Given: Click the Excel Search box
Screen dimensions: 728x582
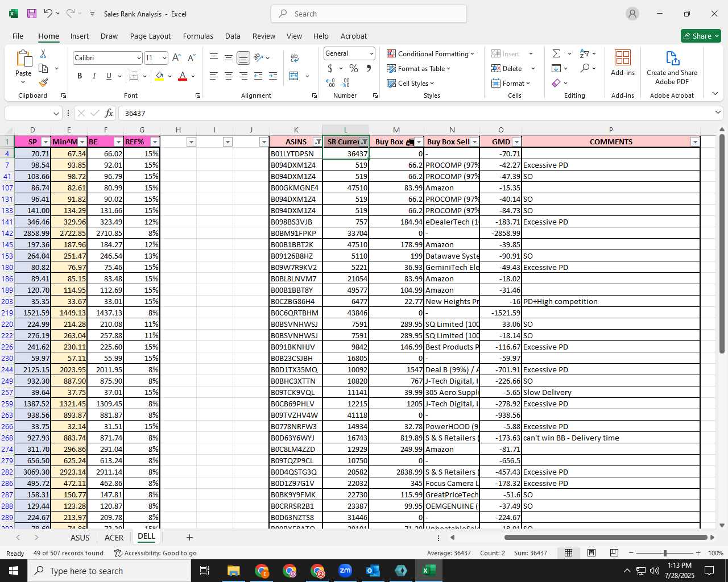Looking at the screenshot, I should (x=369, y=14).
